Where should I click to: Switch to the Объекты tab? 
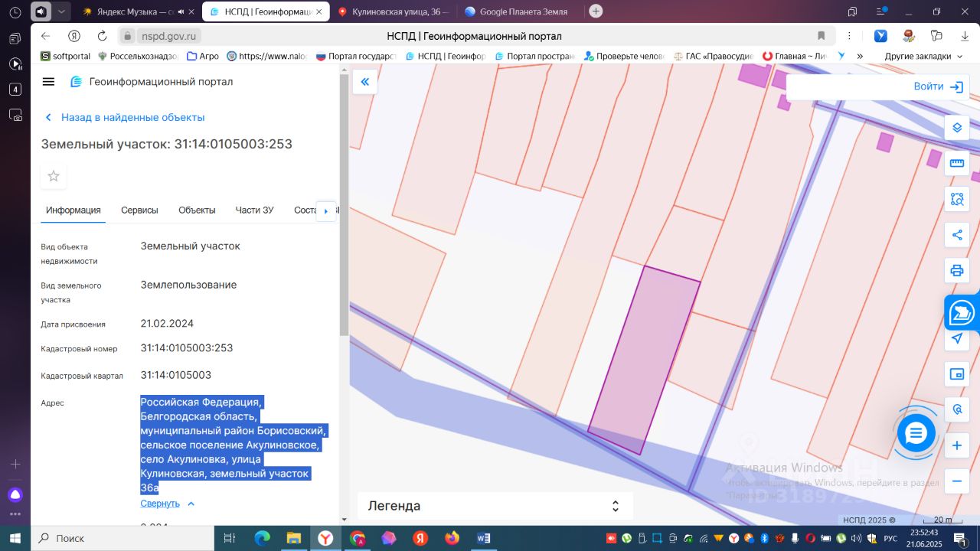click(x=197, y=210)
